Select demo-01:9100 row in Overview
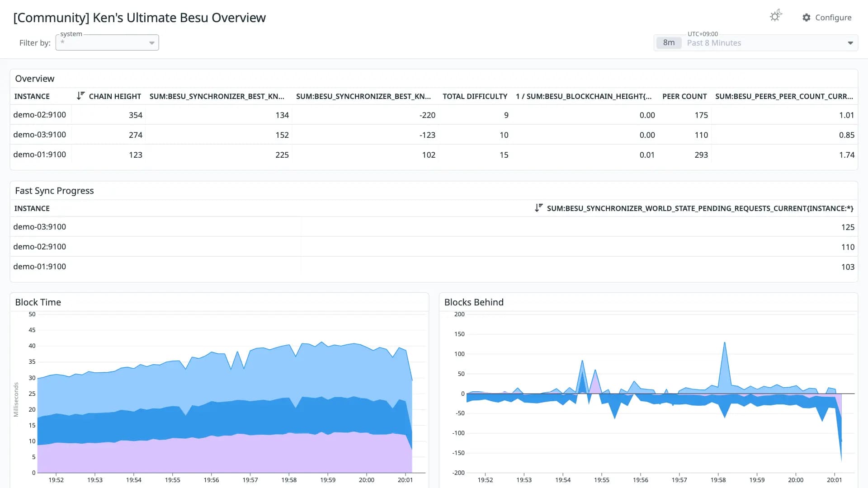The image size is (868, 488). point(434,155)
